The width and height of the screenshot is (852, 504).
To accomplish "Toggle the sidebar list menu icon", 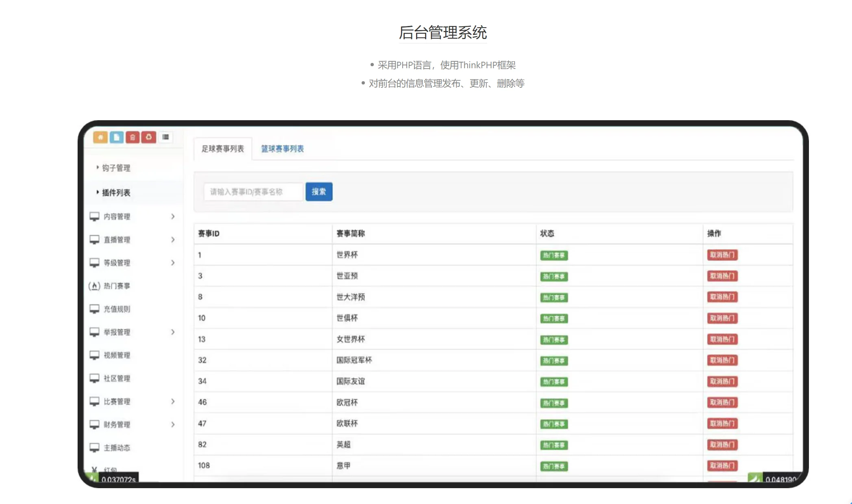I will (x=165, y=137).
